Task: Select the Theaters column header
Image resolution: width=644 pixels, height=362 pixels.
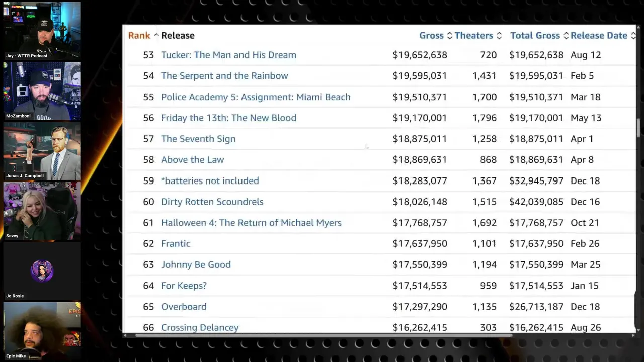Action: [473, 35]
